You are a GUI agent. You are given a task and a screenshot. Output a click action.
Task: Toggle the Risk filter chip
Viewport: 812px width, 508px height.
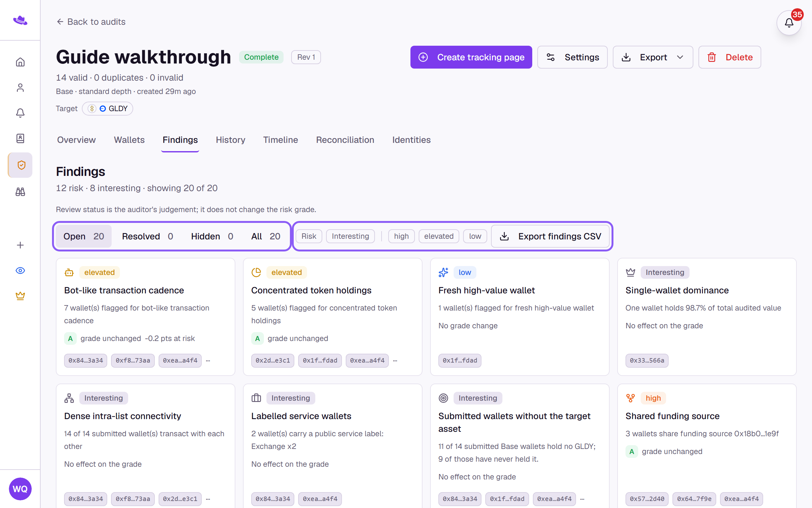(x=309, y=236)
